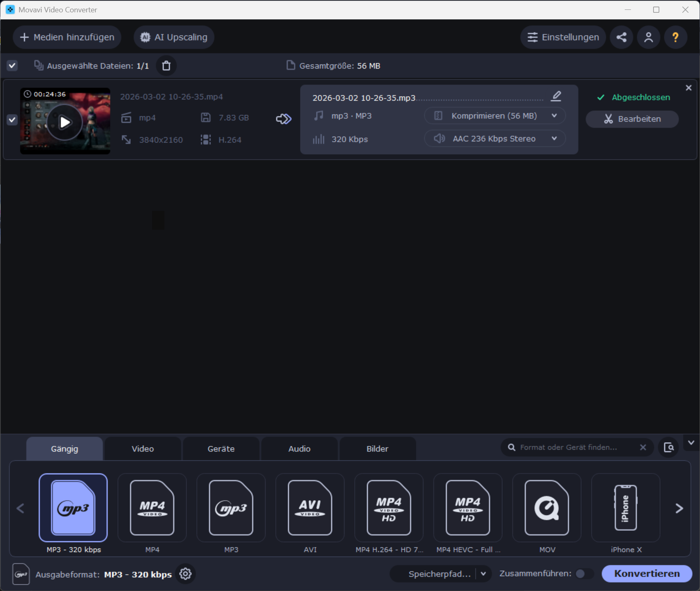The height and width of the screenshot is (591, 700).
Task: Click the Ausgabeformat MP3 file icon
Action: [x=21, y=574]
